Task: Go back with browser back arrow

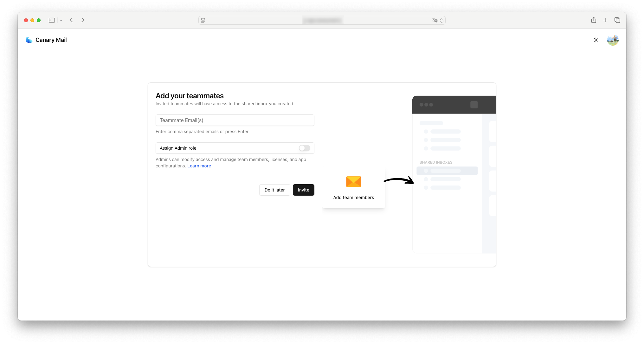Action: [72, 20]
